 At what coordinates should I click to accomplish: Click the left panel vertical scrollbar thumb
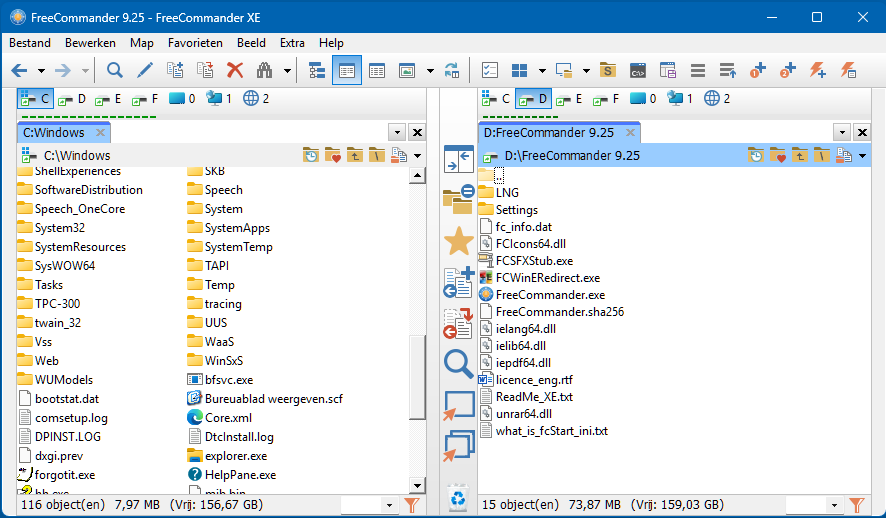[417, 377]
